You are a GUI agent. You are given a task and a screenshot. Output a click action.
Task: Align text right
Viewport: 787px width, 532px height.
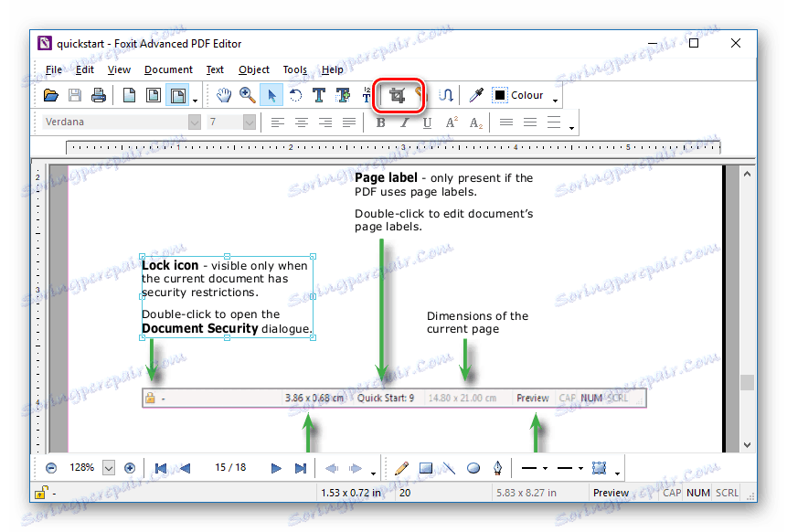(325, 122)
